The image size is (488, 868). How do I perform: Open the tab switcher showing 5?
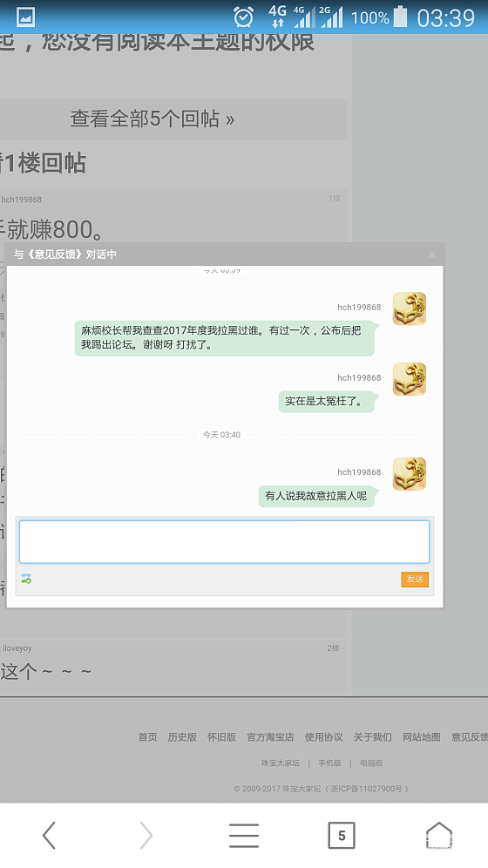pyautogui.click(x=342, y=836)
